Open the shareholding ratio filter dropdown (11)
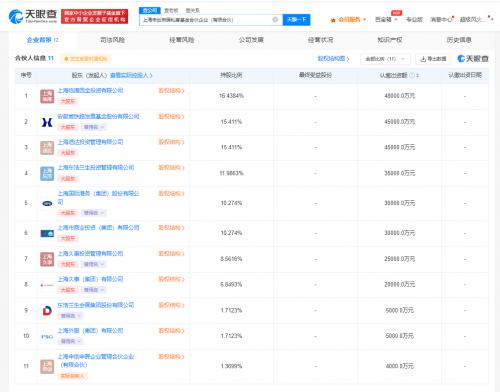Viewport: 500px width, 392px height. click(385, 59)
